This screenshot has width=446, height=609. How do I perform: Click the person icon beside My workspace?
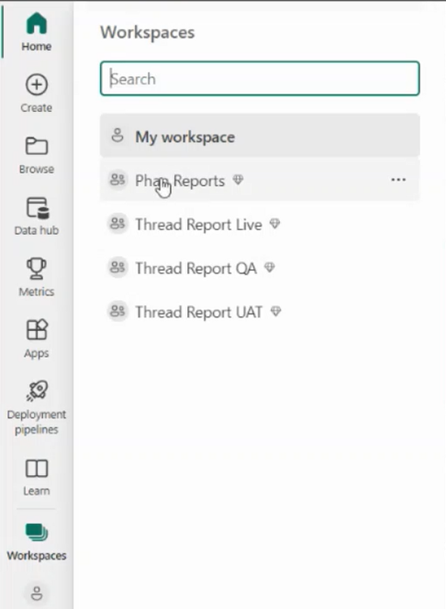(x=117, y=136)
